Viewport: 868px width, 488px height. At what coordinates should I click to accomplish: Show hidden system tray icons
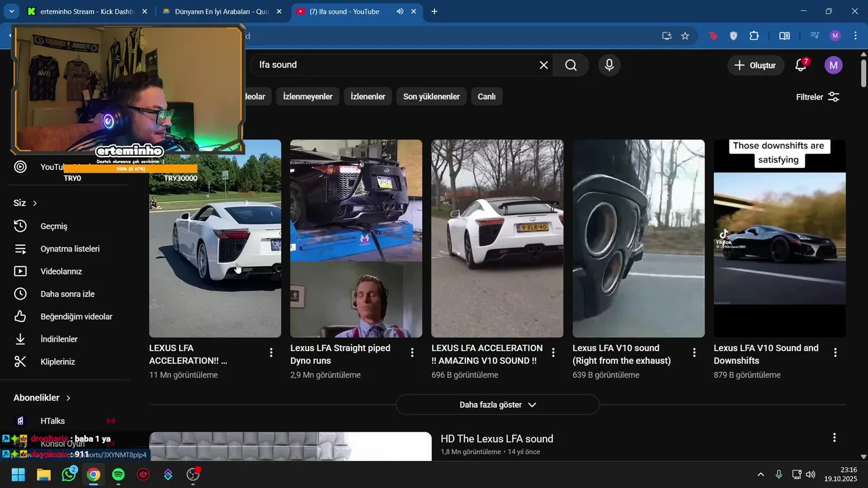click(x=761, y=474)
